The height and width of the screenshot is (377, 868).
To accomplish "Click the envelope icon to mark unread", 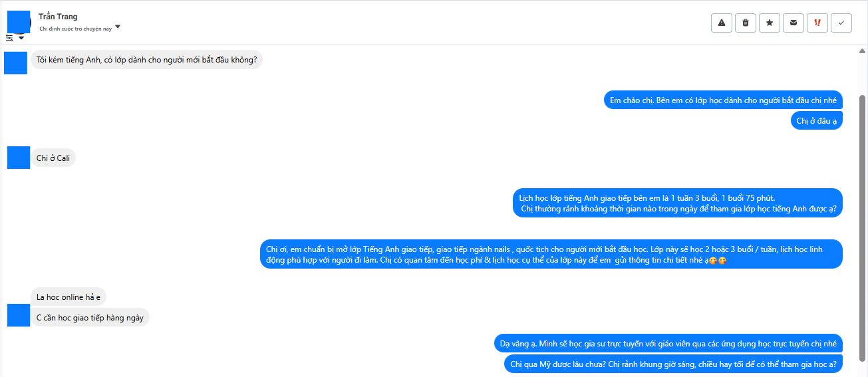I will [x=794, y=23].
